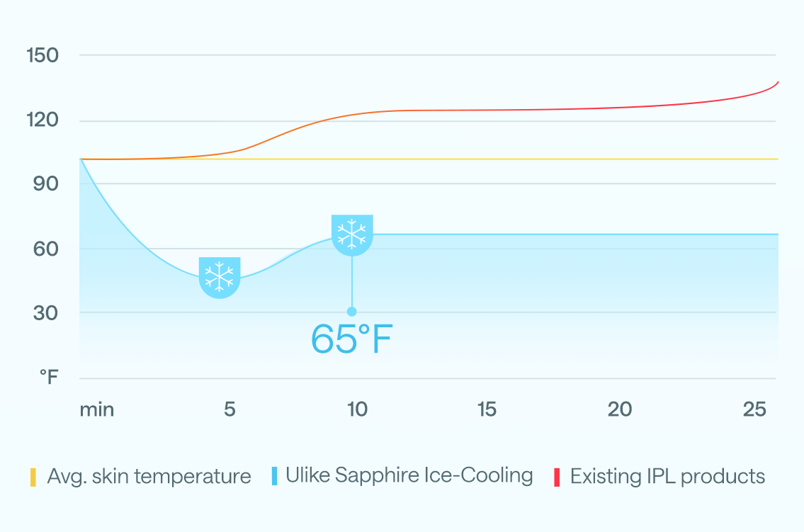Click the blue dot marker above 65°F
Viewport: 804px width, 532px height.
point(351,312)
